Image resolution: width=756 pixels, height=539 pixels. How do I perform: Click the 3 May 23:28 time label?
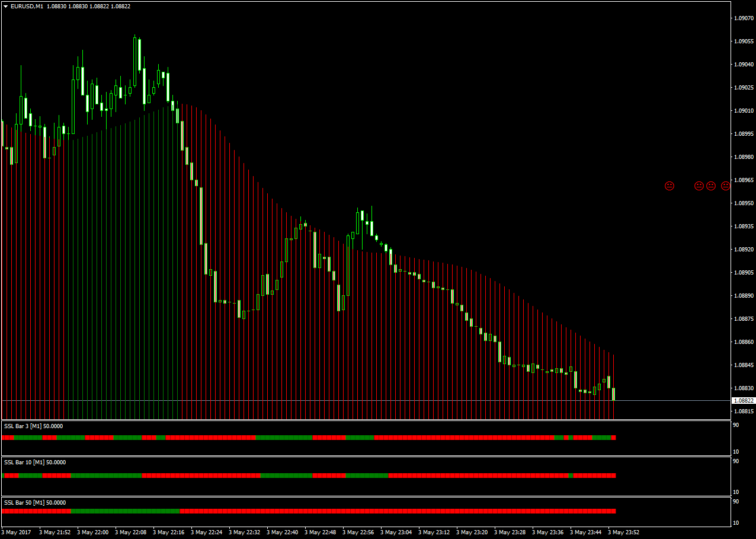coord(510,532)
